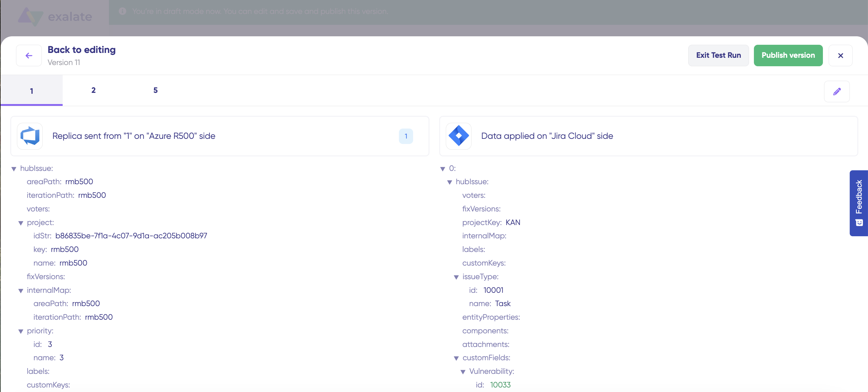
Task: Collapse the project tree node
Action: 21,223
